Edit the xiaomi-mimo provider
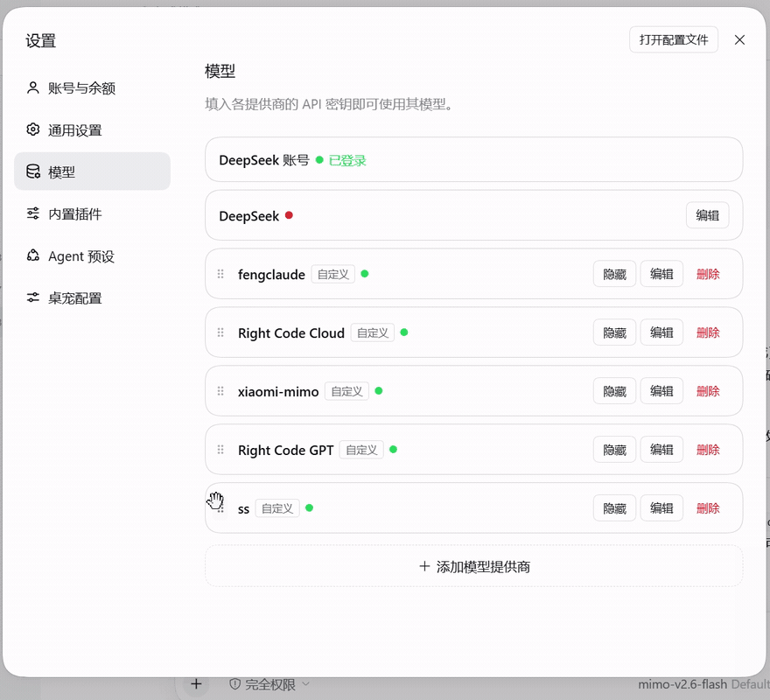The image size is (770, 700). 661,391
